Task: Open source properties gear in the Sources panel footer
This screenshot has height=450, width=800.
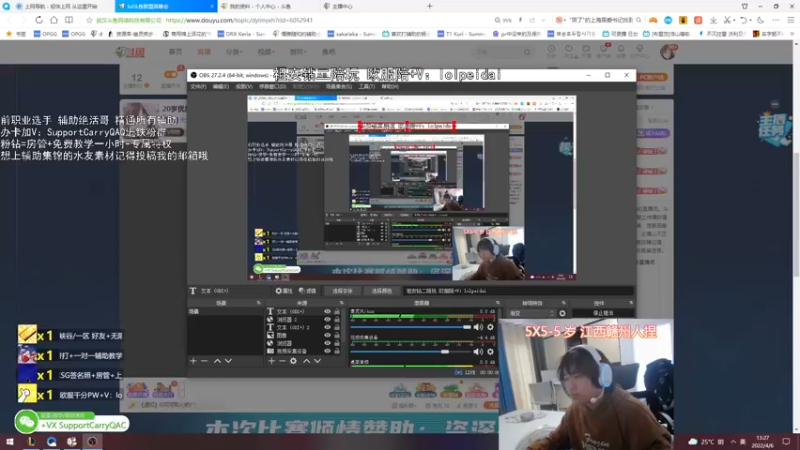Action: pos(293,361)
